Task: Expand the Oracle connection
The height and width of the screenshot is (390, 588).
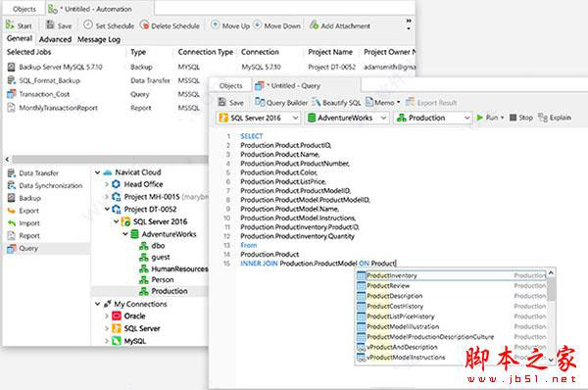Action: [107, 317]
